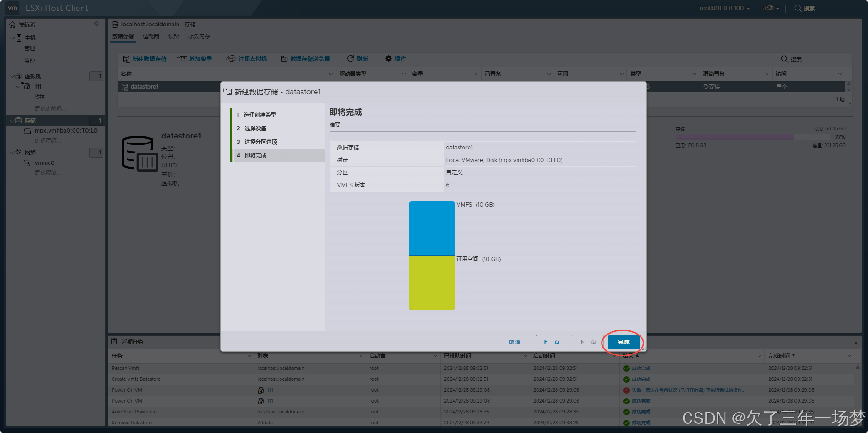Collapse the Virtual Machines tree node
868x433 pixels.
(x=12, y=76)
